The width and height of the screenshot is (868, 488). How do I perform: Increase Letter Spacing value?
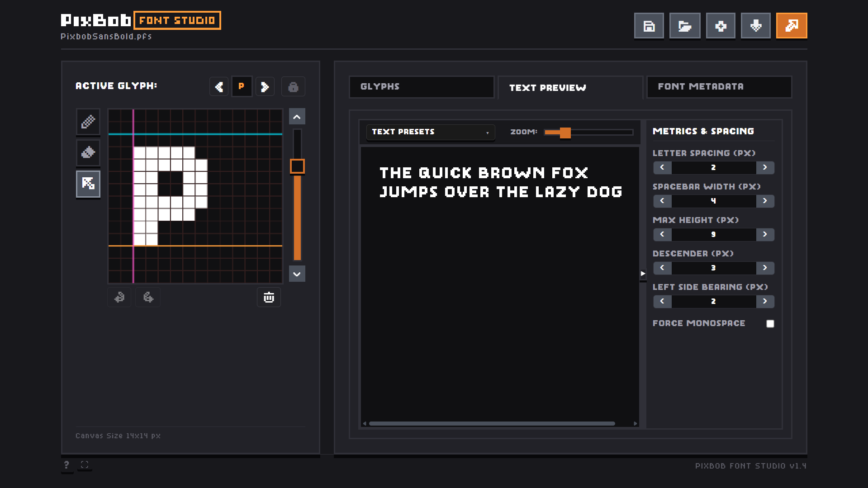tap(765, 167)
